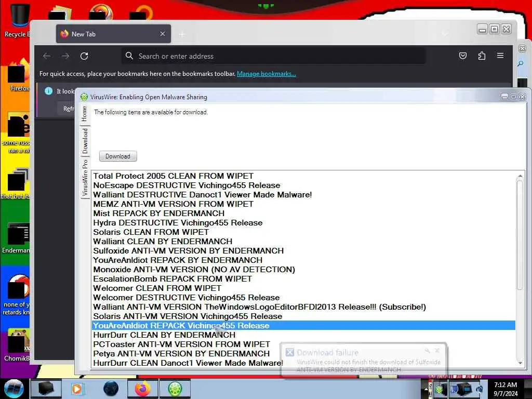Click list scrollbar up arrow

[520, 176]
